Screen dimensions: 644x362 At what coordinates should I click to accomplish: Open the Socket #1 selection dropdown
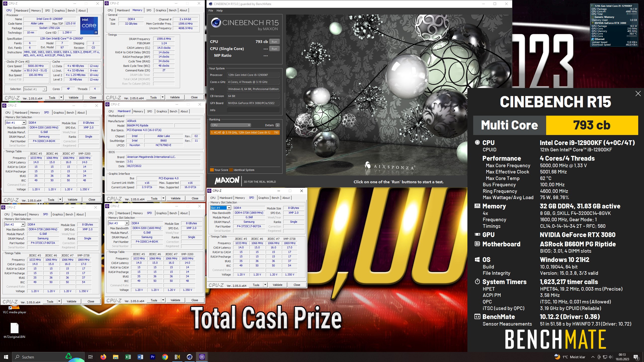pos(35,89)
